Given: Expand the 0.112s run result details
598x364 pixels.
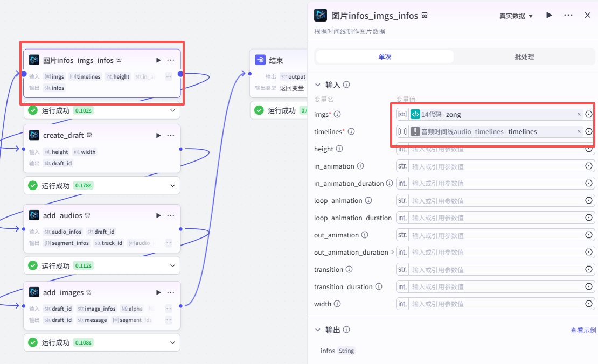Looking at the screenshot, I should (173, 265).
